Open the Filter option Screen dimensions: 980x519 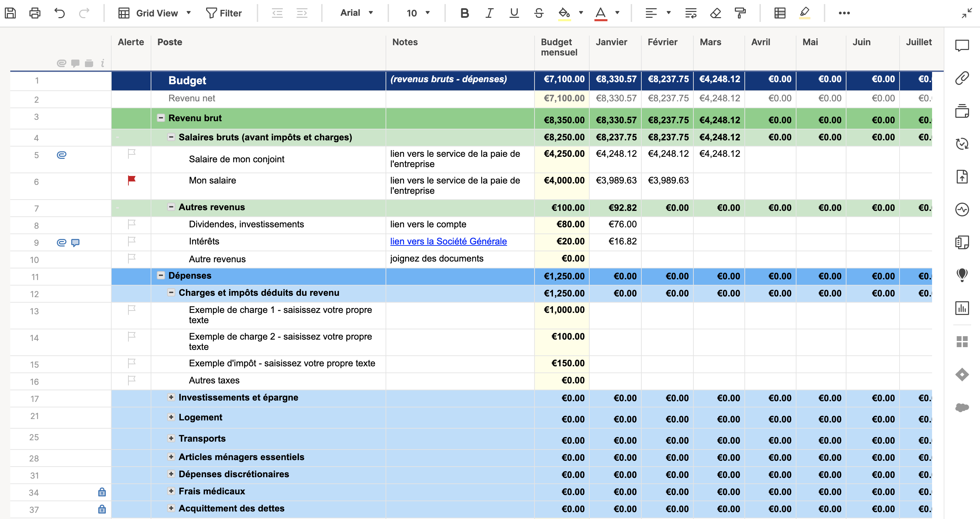pos(224,13)
